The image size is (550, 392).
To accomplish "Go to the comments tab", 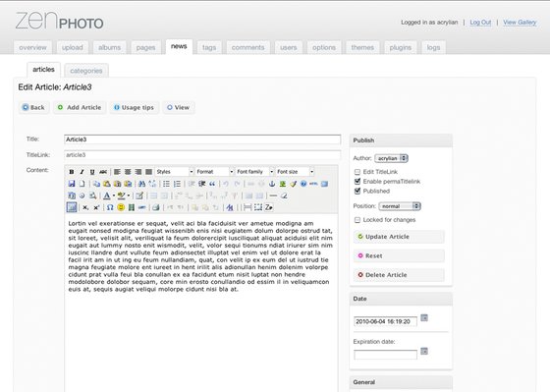I will 247,47.
